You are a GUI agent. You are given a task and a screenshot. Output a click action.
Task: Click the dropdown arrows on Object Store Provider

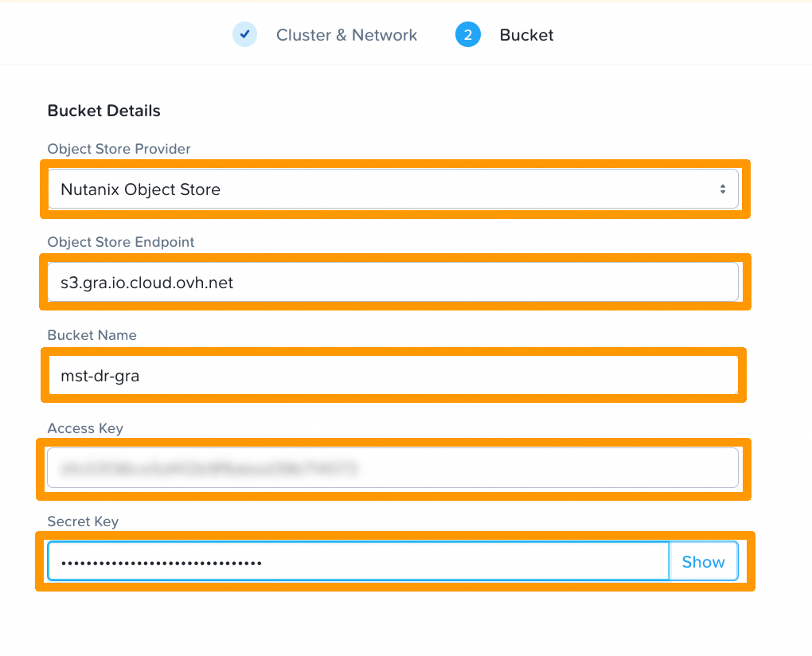[x=723, y=189]
